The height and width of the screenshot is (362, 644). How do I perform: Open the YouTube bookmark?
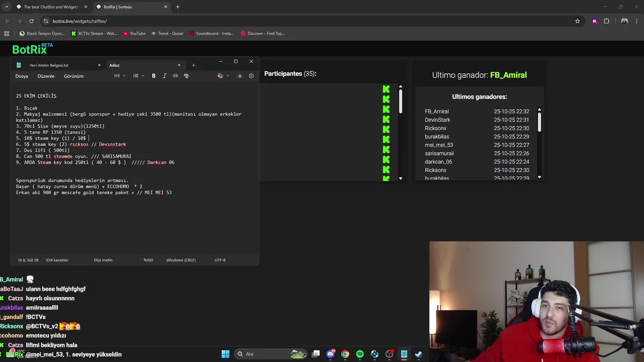click(134, 34)
